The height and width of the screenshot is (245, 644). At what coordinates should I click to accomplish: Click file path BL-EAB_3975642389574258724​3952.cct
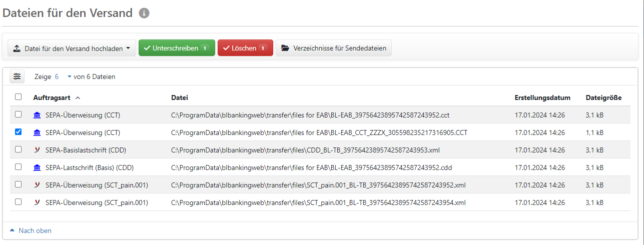pyautogui.click(x=310, y=115)
